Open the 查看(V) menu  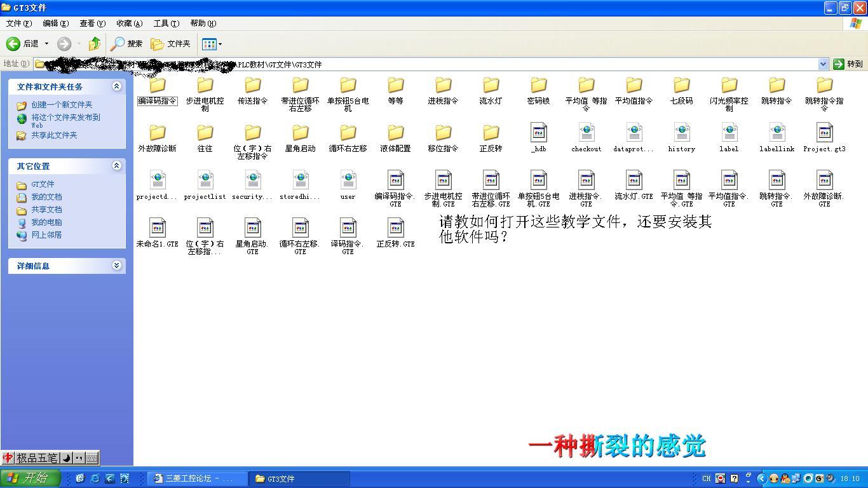(x=92, y=24)
